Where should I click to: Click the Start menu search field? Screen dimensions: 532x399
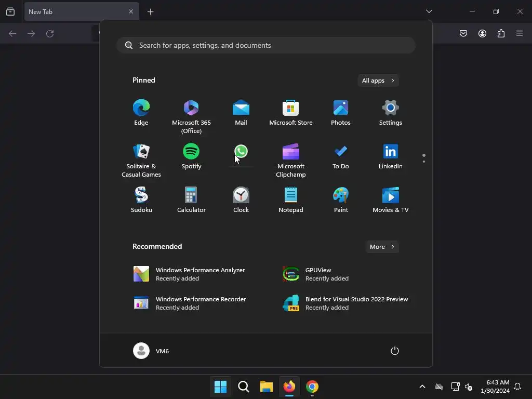266,45
